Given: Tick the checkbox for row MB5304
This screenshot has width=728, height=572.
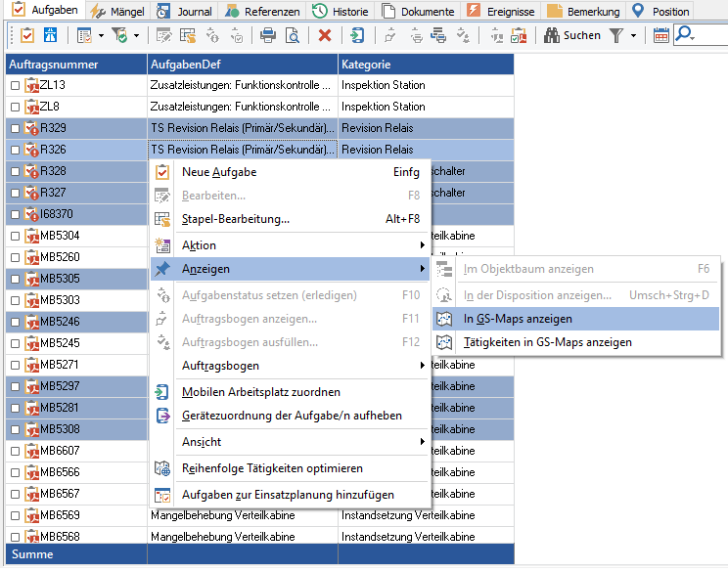Looking at the screenshot, I should [15, 236].
